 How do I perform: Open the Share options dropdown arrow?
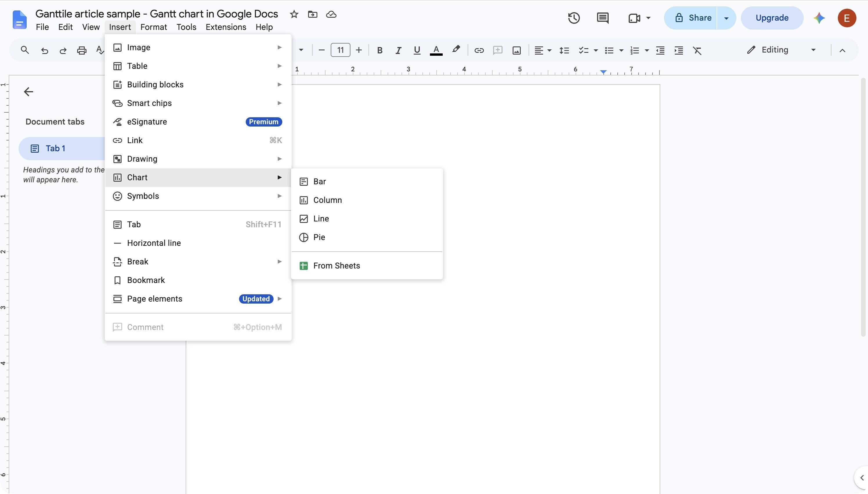click(726, 18)
